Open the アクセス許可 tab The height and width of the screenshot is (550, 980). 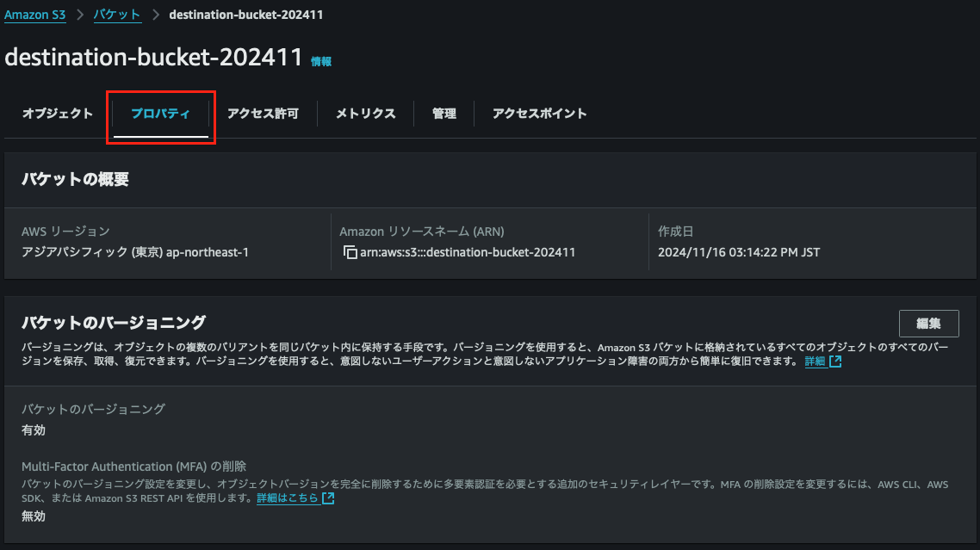click(264, 114)
